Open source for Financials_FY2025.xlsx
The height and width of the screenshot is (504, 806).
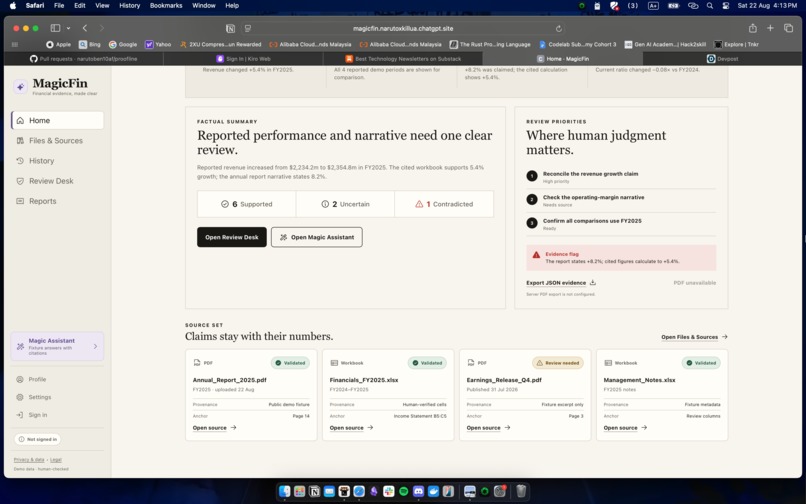351,428
